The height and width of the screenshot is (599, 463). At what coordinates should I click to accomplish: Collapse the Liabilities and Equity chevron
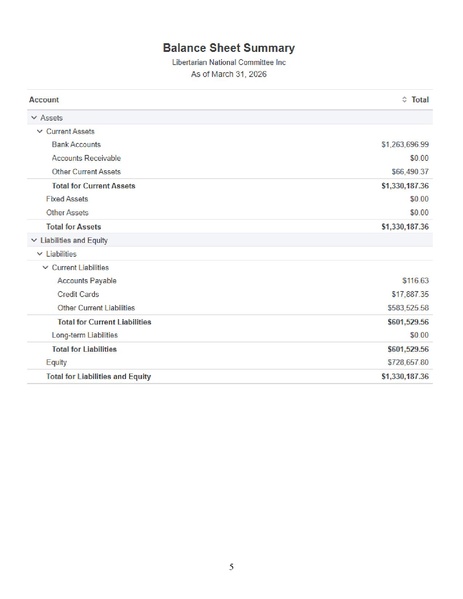34,240
